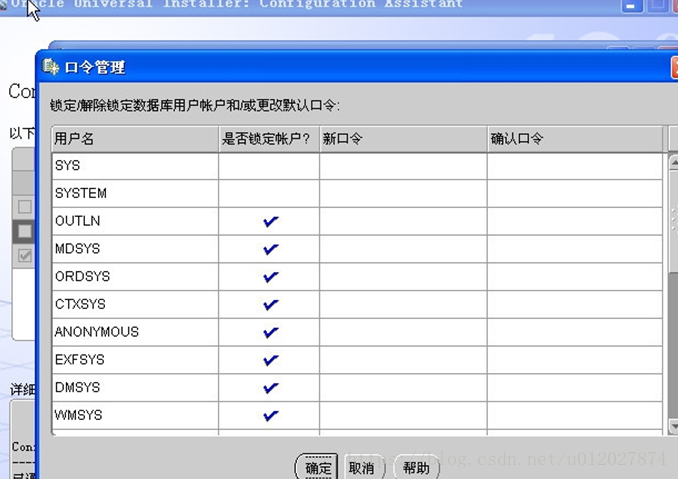Click the 是否锁定帐户? column header

pos(269,139)
